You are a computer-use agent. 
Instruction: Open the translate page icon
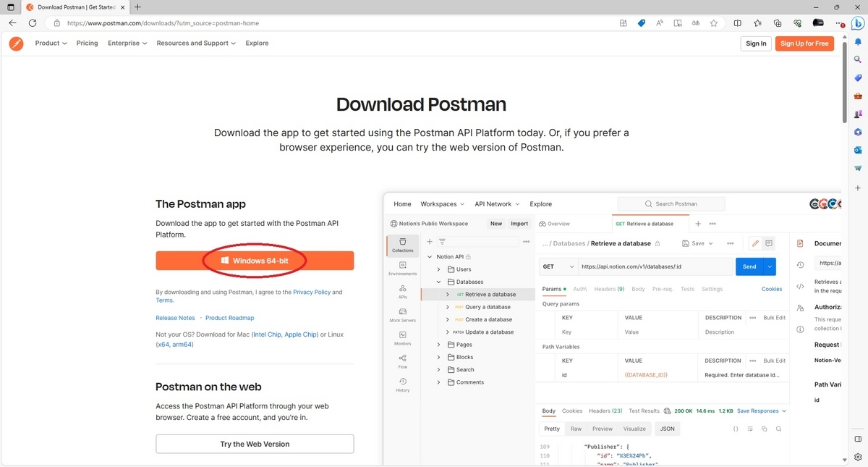click(x=696, y=23)
